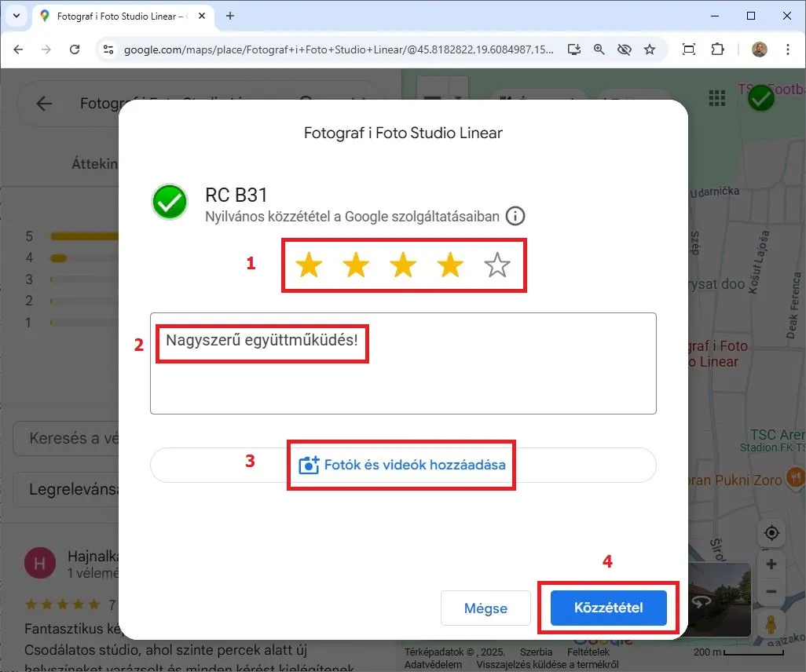Open Chrome three-dot menu
The height and width of the screenshot is (672, 806).
tap(788, 49)
